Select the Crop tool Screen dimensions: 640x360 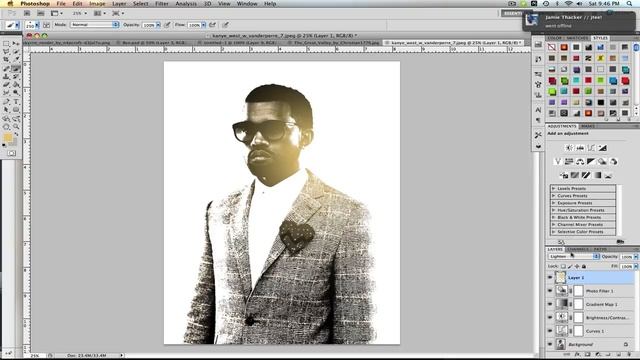click(6, 60)
